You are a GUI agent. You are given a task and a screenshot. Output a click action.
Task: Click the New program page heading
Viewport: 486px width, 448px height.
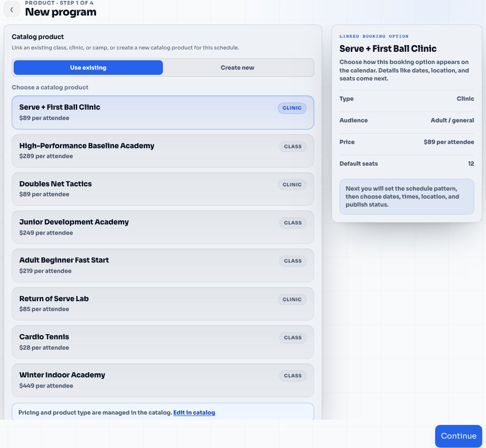(61, 12)
